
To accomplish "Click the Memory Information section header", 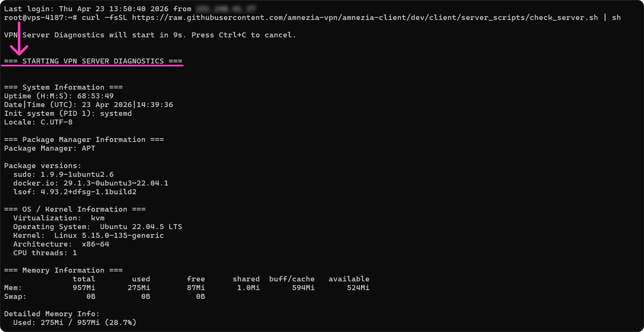I will coord(63,270).
